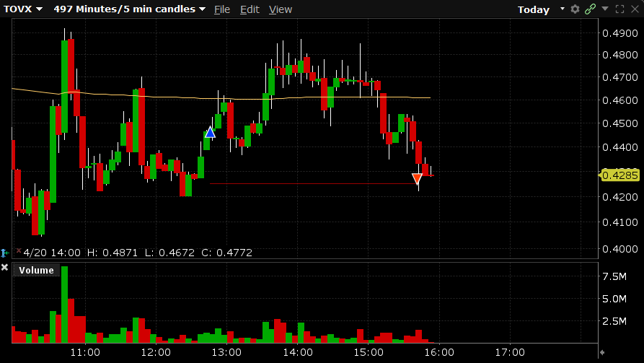Click the 13:00 time axis label
Viewport: 644px width, 363px height.
click(x=226, y=352)
